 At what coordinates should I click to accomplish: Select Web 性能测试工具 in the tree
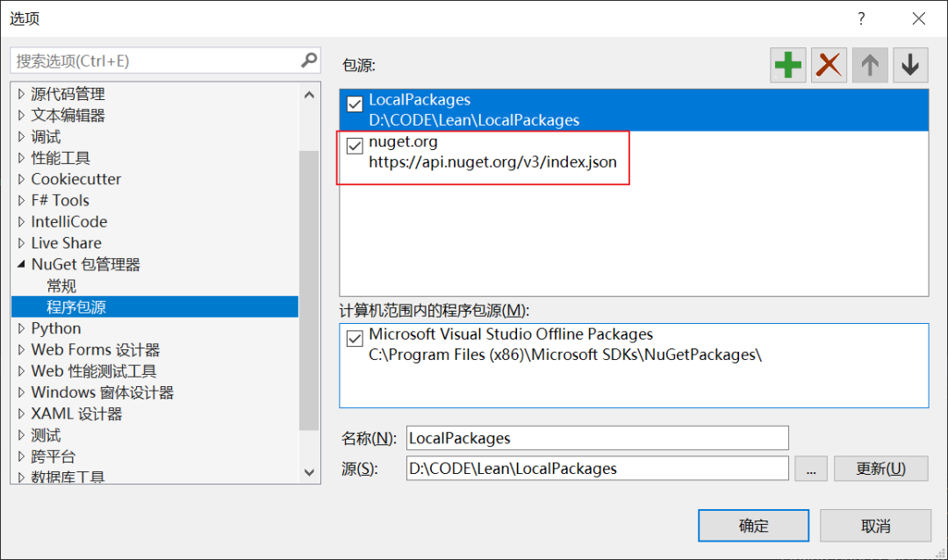click(x=94, y=371)
